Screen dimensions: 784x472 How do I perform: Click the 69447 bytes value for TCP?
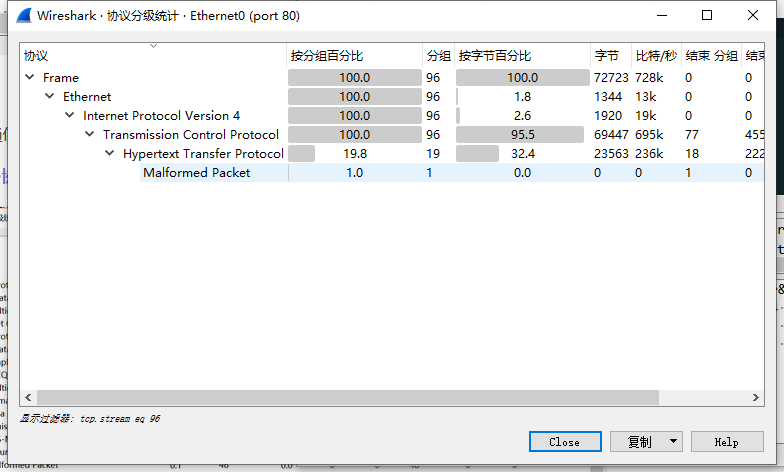(610, 134)
